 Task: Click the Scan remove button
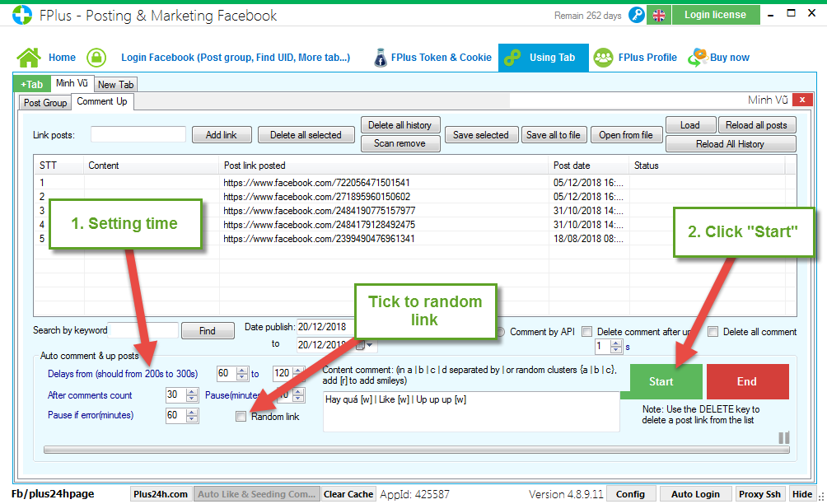(399, 143)
